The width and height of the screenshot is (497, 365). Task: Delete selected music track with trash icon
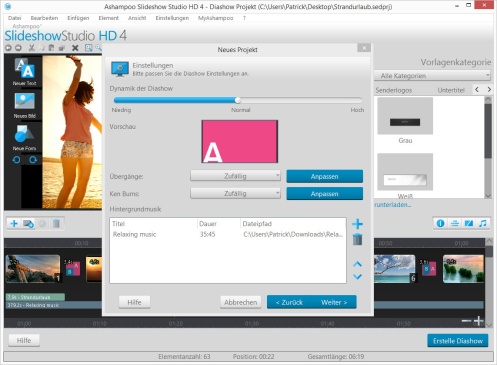click(x=357, y=239)
